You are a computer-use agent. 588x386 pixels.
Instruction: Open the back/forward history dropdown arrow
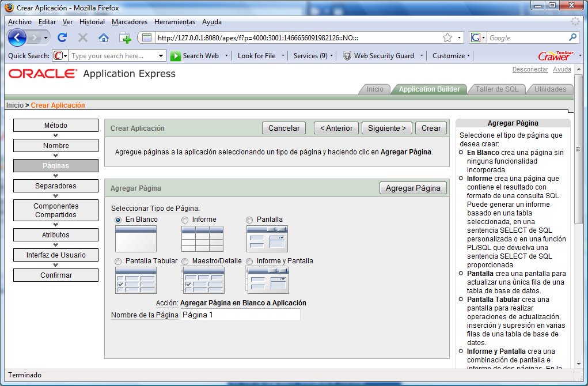click(x=45, y=37)
